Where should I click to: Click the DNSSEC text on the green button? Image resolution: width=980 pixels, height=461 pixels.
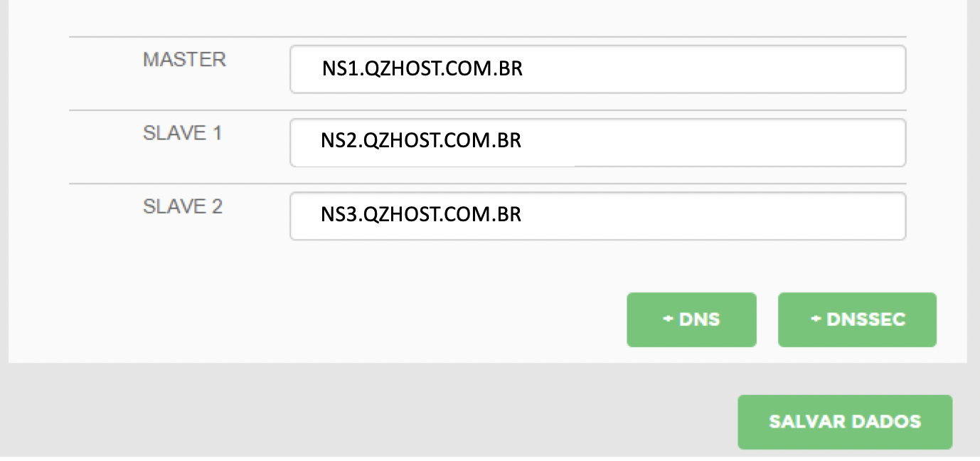(866, 319)
